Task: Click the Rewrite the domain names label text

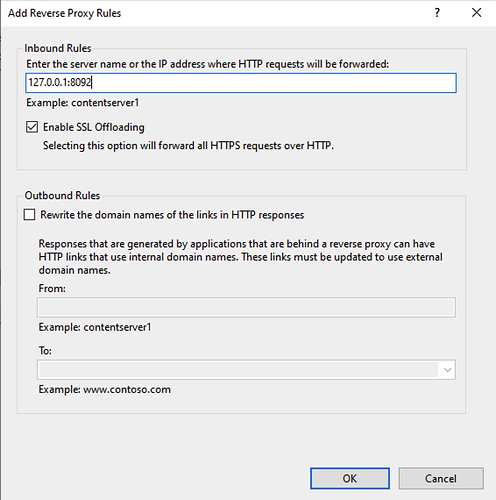Action: (172, 215)
